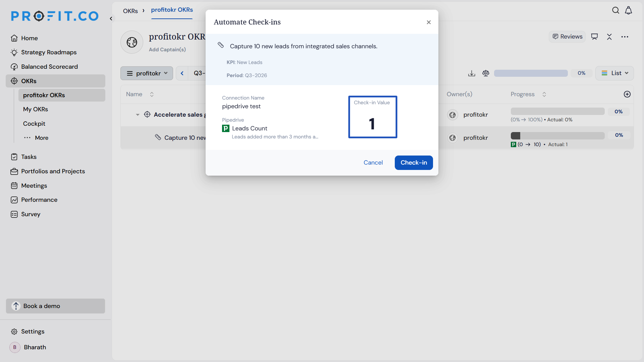Collapse the sidebar with the chevron
The height and width of the screenshot is (362, 644).
[x=111, y=18]
